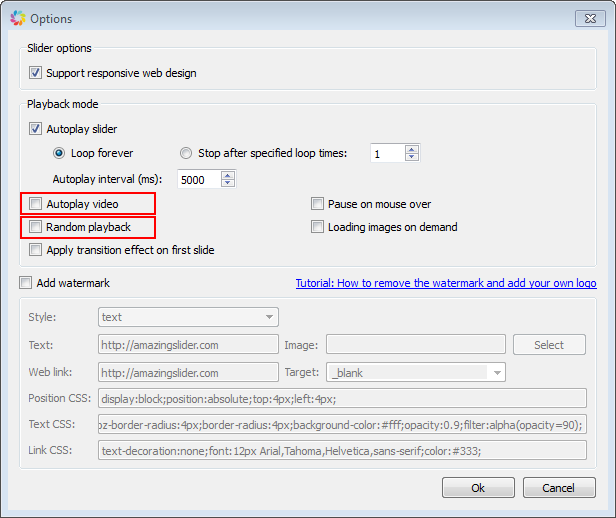Select the Loop forever radio button
This screenshot has width=616, height=518.
(x=59, y=153)
